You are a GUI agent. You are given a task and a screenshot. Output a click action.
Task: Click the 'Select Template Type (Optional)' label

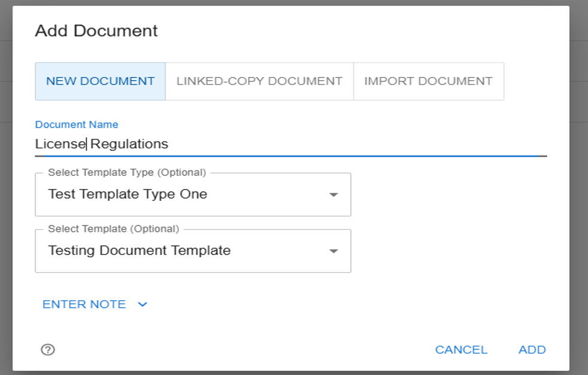coord(127,172)
